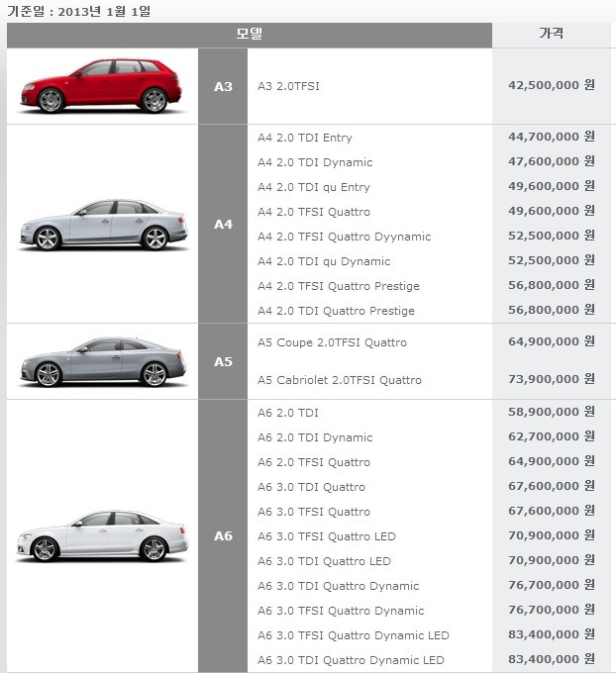This screenshot has width=616, height=673.
Task: Select the A4 model label cell
Action: 223,224
